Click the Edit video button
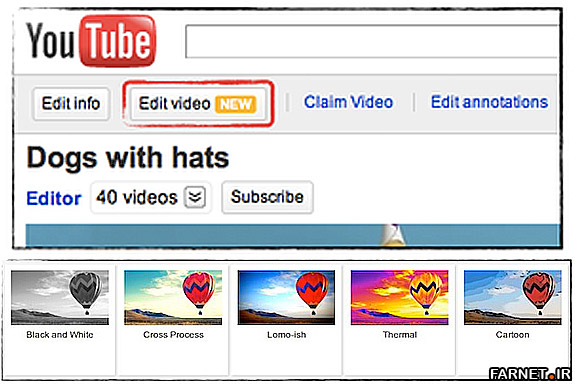Image resolution: width=575 pixels, height=384 pixels. coord(198,104)
